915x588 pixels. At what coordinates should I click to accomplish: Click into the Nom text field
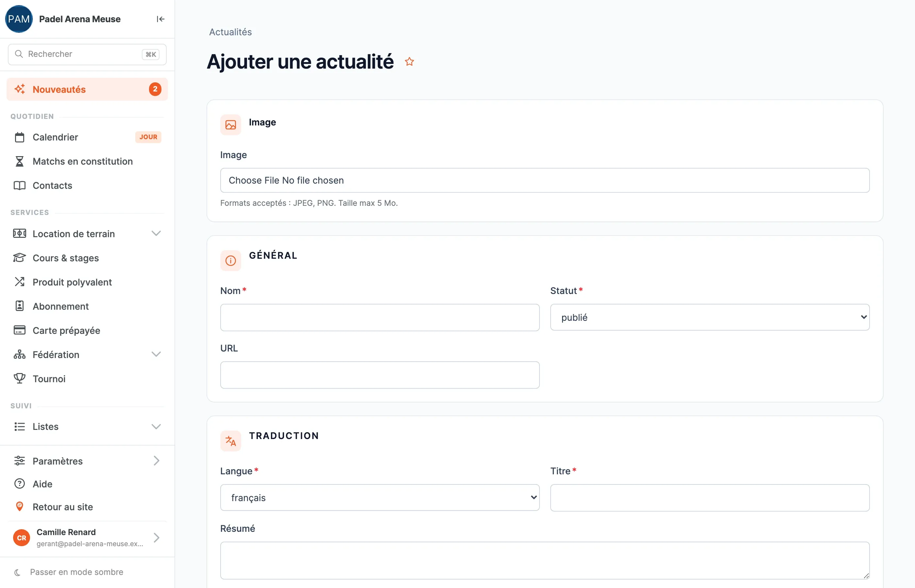point(380,317)
